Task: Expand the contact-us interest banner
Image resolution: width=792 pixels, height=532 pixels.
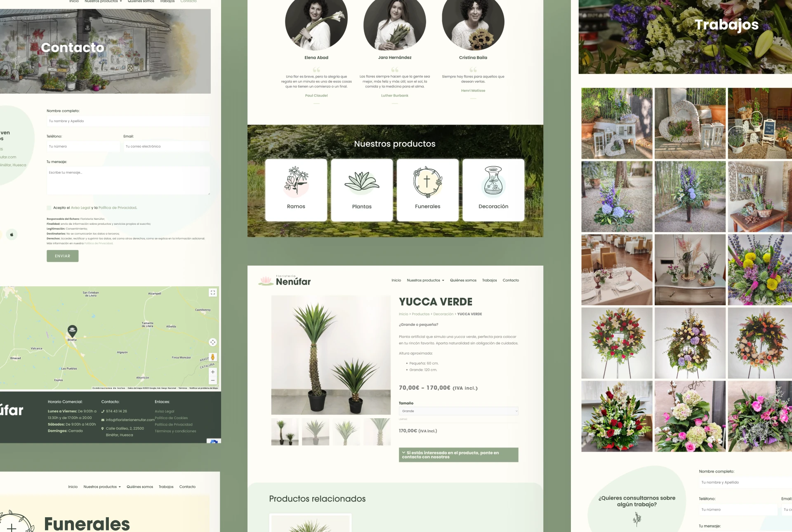Action: point(458,455)
